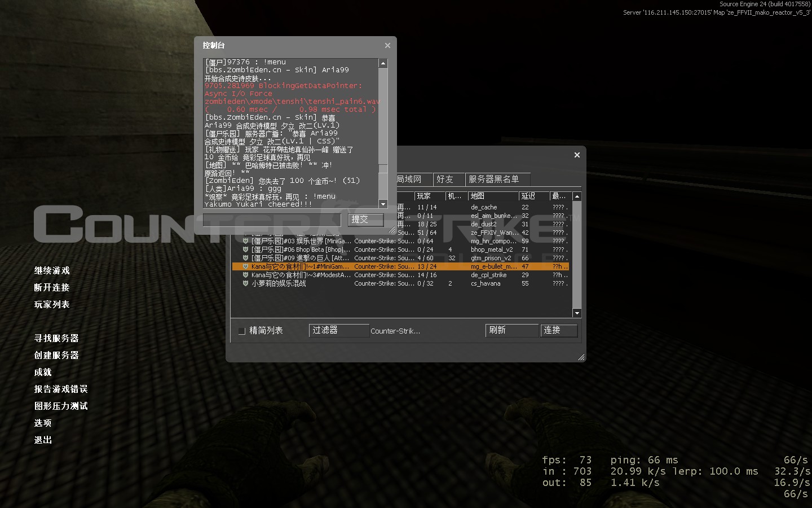The width and height of the screenshot is (812, 508).
Task: Submit the console command with 提交
Action: coord(366,220)
